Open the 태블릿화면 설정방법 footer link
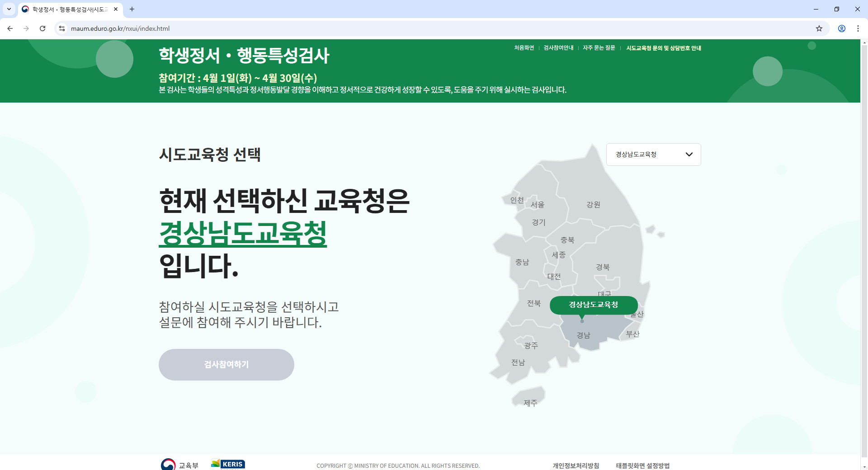 click(x=642, y=465)
